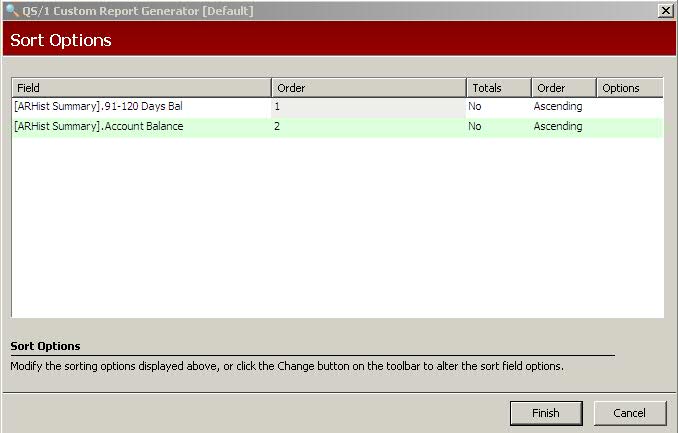Click the Totals column header
Viewport: 678px width, 433px height.
pyautogui.click(x=499, y=88)
